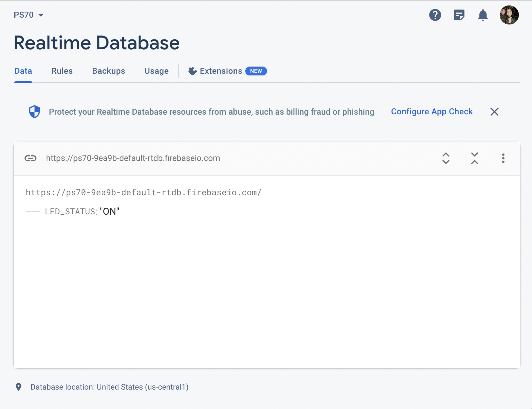Screen dimensions: 532x409
Task: Switch to the Rules tab
Action: coord(62,71)
